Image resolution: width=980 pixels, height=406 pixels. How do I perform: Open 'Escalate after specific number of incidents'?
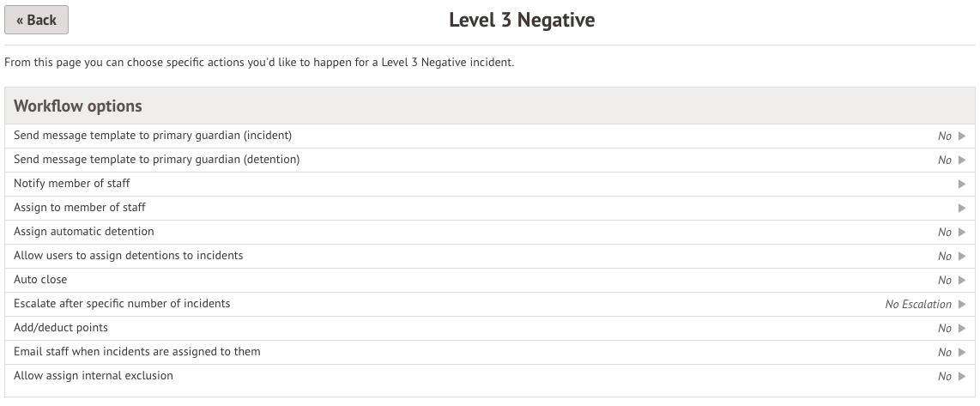(x=122, y=304)
